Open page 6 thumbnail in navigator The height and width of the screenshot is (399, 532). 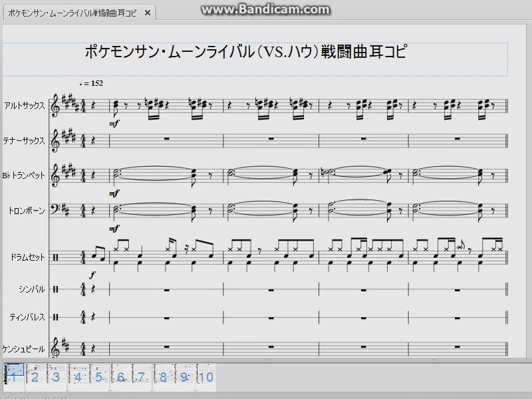(x=121, y=377)
